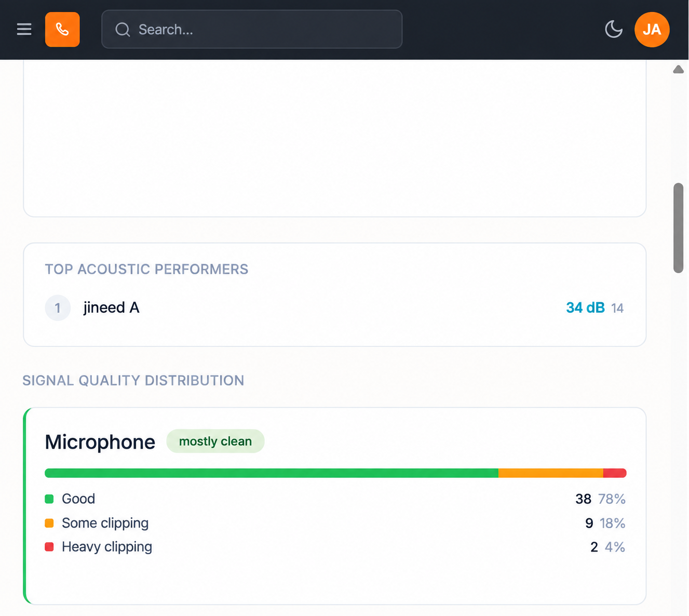Click the red Heavy clipping swatch
Screen dimensions: 689x616
pos(49,547)
